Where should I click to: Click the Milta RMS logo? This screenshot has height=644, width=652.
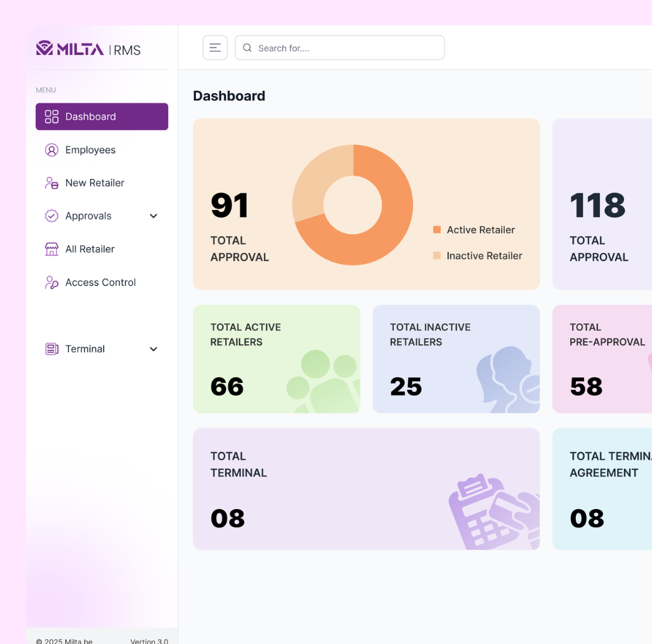click(x=88, y=49)
